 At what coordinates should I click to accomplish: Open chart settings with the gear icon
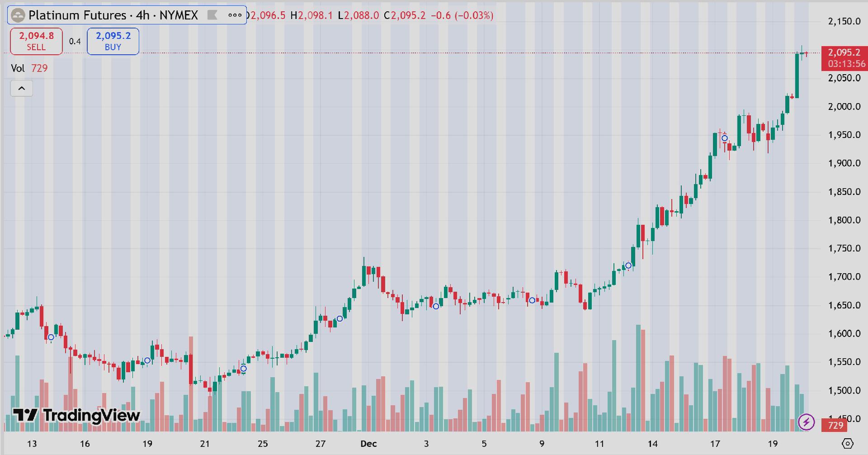pyautogui.click(x=848, y=443)
